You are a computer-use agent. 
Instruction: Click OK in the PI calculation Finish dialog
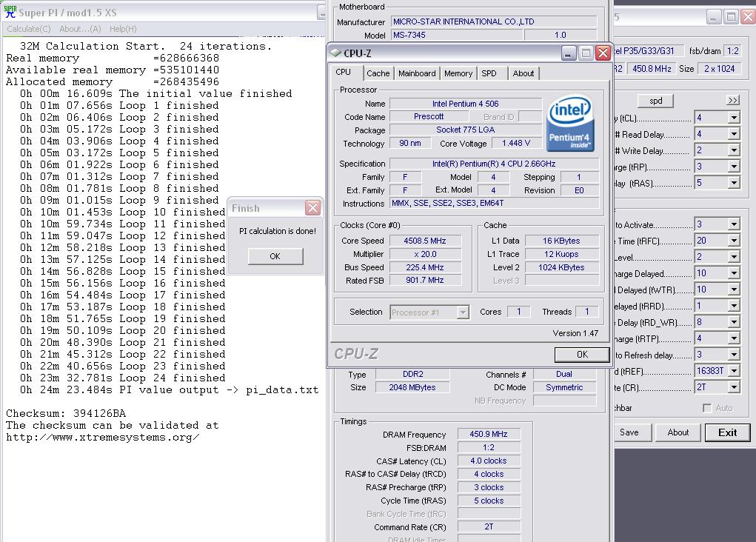(275, 256)
